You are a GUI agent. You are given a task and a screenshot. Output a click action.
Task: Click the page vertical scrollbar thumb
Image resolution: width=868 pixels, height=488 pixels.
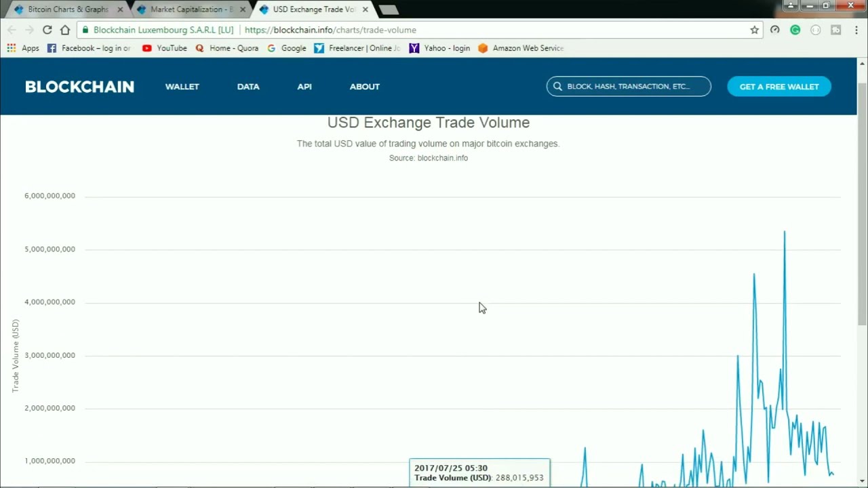pos(862,203)
